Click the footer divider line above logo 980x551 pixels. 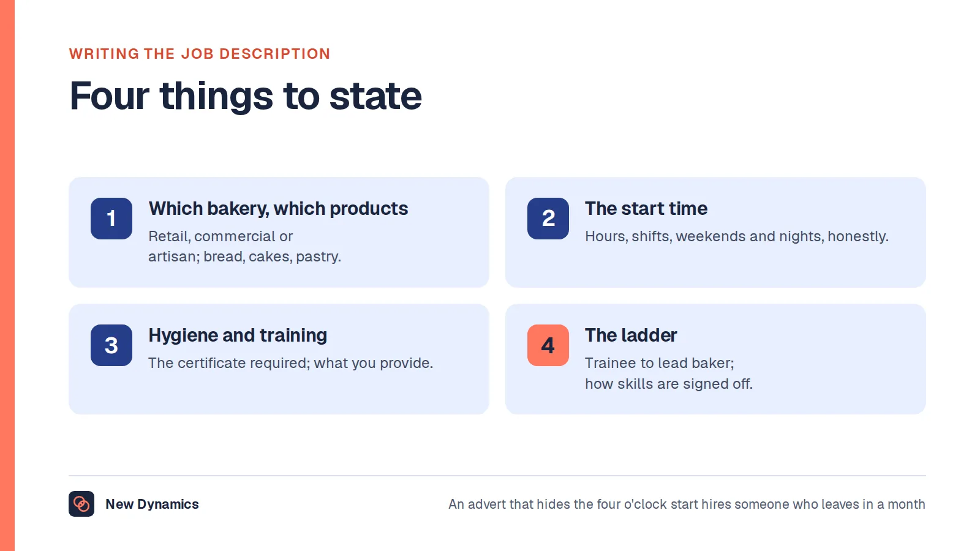point(497,476)
